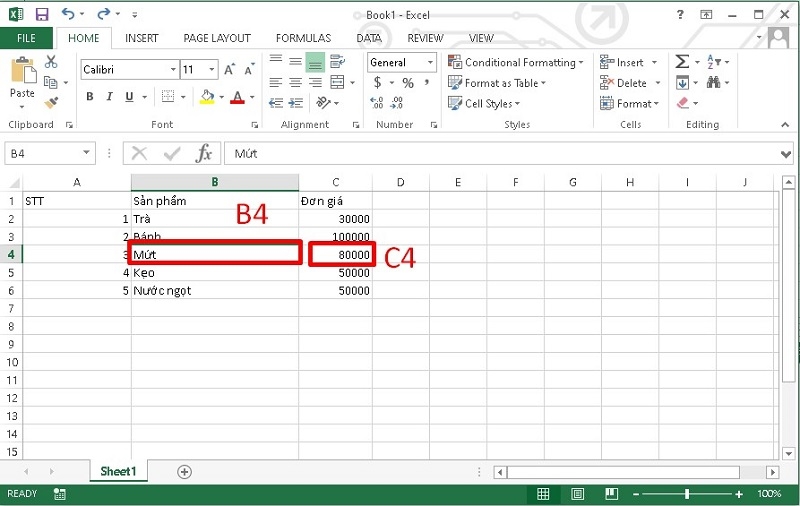Viewport: 800px width, 506px height.
Task: Click the Insert Function fx icon
Action: 203,153
